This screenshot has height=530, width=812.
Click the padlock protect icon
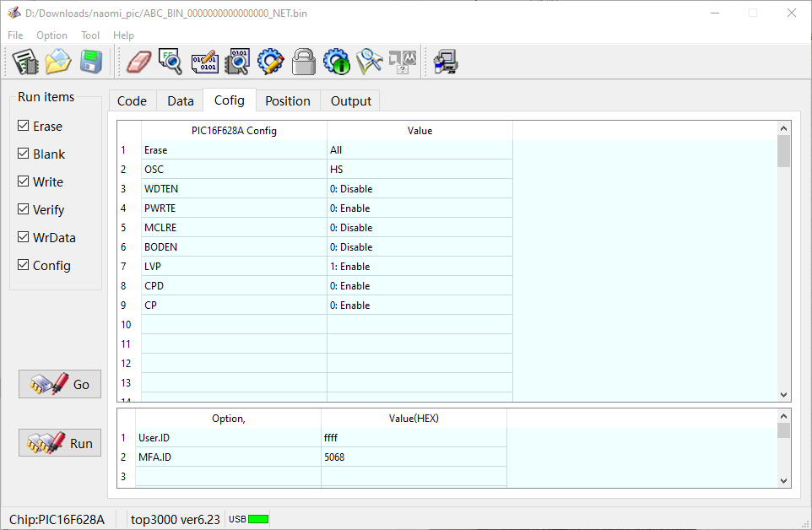coord(304,62)
